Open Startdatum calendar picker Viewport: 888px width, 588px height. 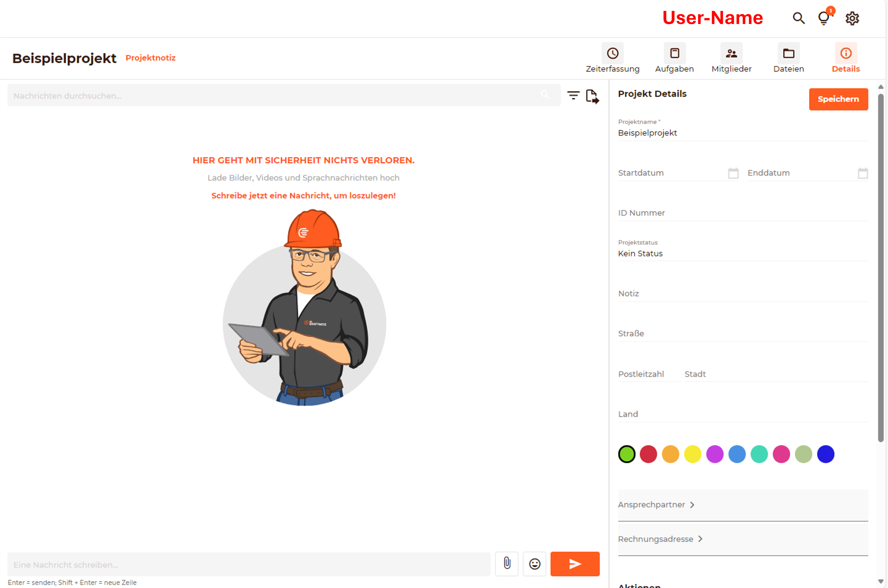(733, 173)
